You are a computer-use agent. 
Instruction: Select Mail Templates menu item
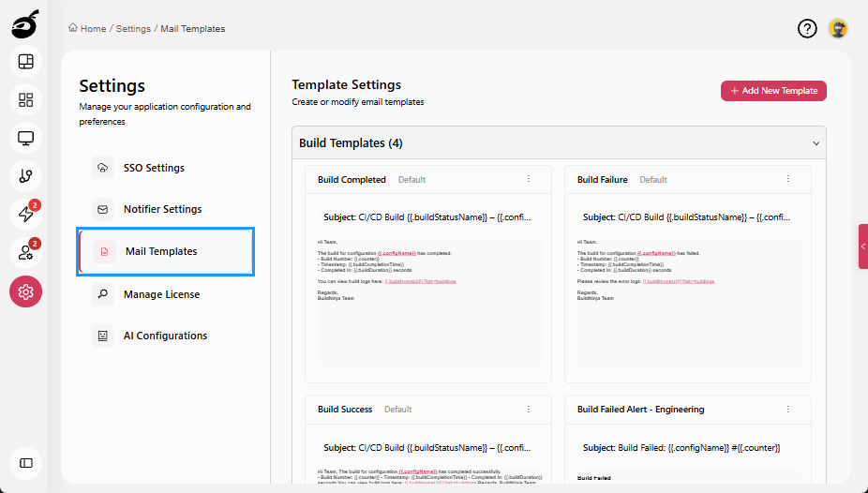166,251
